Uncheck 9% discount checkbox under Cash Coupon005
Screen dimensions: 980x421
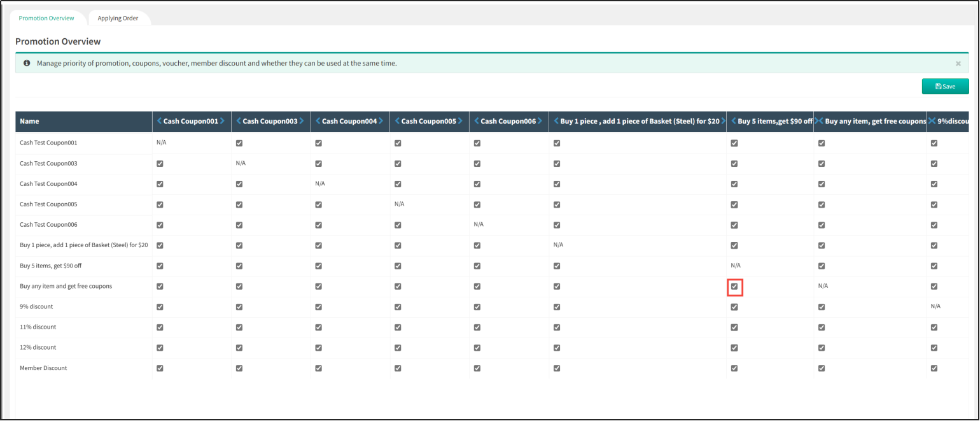click(398, 307)
